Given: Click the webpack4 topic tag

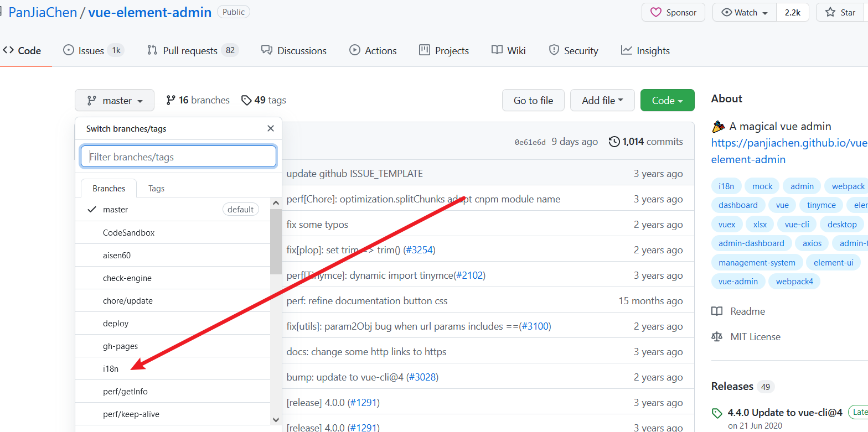Looking at the screenshot, I should (x=794, y=281).
